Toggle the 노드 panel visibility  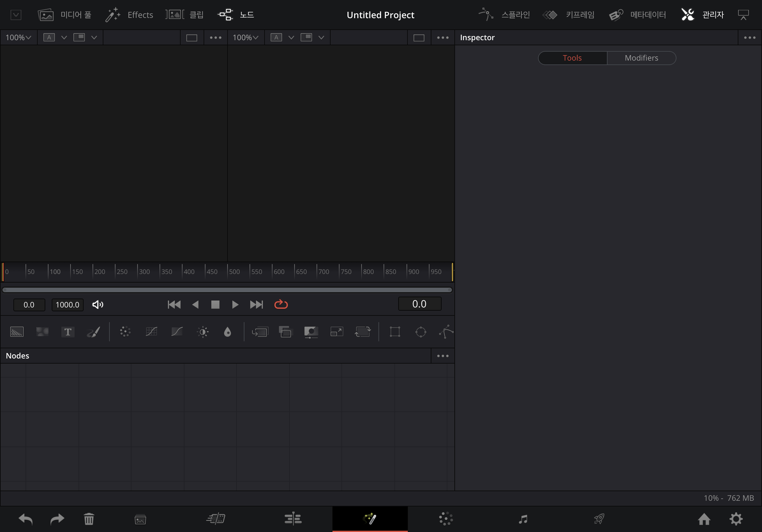tap(236, 15)
